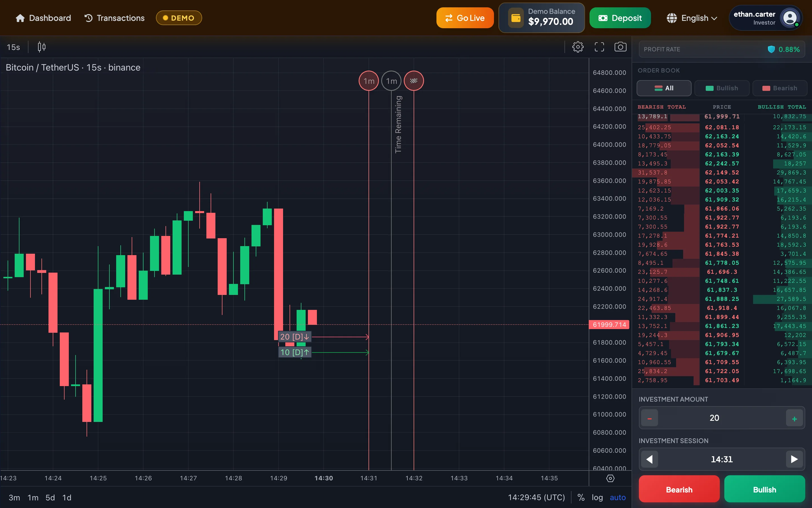Click the first red 1m session marker
812x508 pixels.
tap(369, 81)
